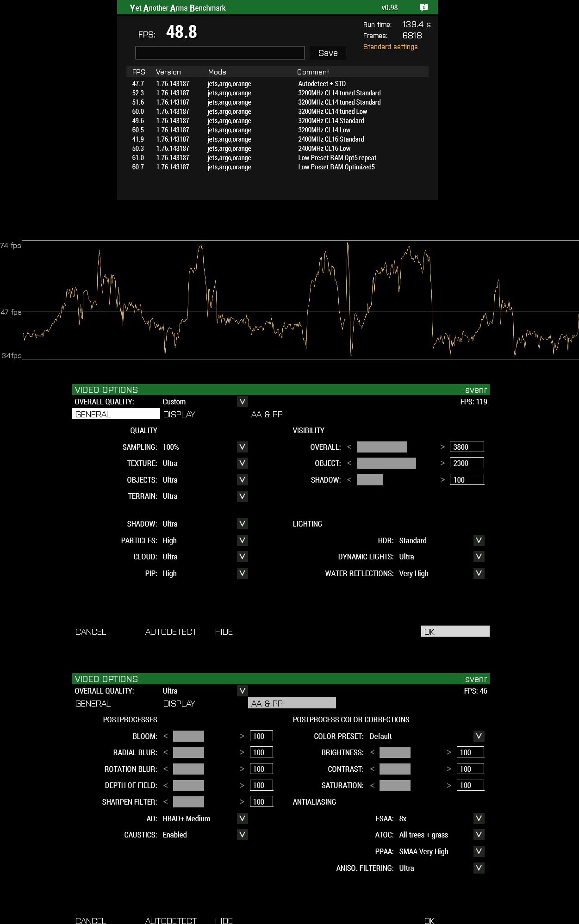Click AUTODETECT in upper Video Options
The width and height of the screenshot is (579, 924).
point(171,632)
